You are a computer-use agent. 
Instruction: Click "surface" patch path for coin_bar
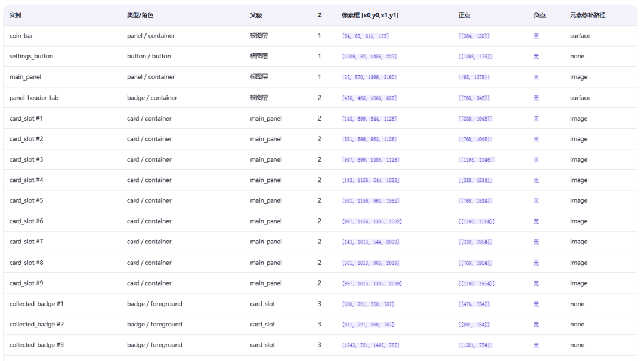tap(580, 36)
